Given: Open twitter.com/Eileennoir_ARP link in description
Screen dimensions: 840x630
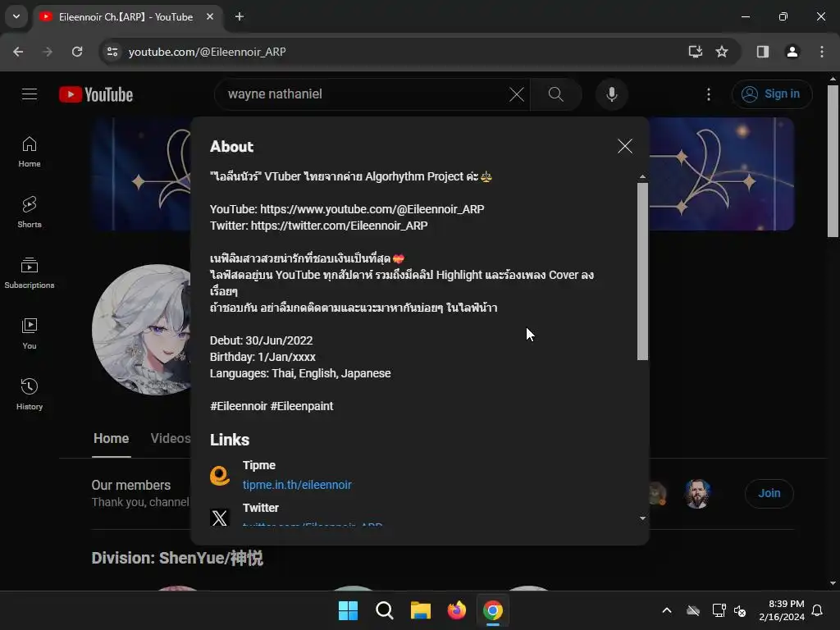Looking at the screenshot, I should [x=339, y=226].
